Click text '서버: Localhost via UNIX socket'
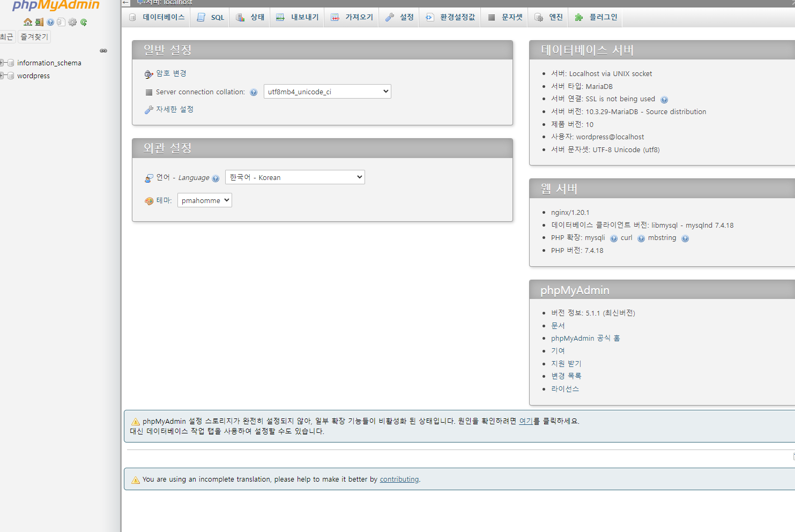Image resolution: width=795 pixels, height=532 pixels. point(601,74)
